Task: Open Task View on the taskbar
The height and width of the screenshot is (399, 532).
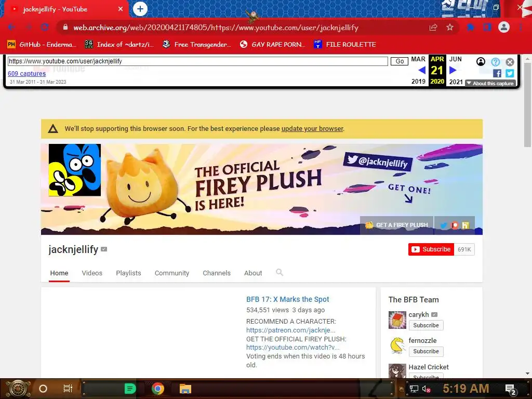Action: (x=68, y=389)
